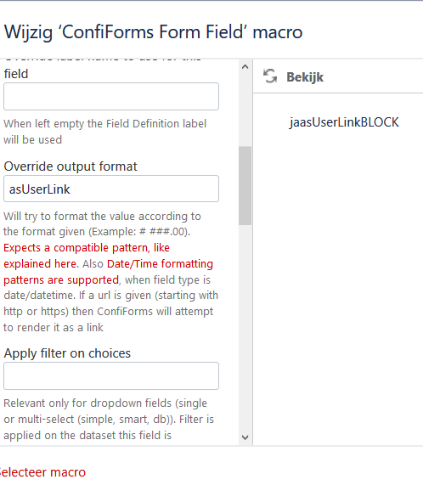Click the Apply filter on choices label
This screenshot has width=423, height=485.
[x=67, y=353]
